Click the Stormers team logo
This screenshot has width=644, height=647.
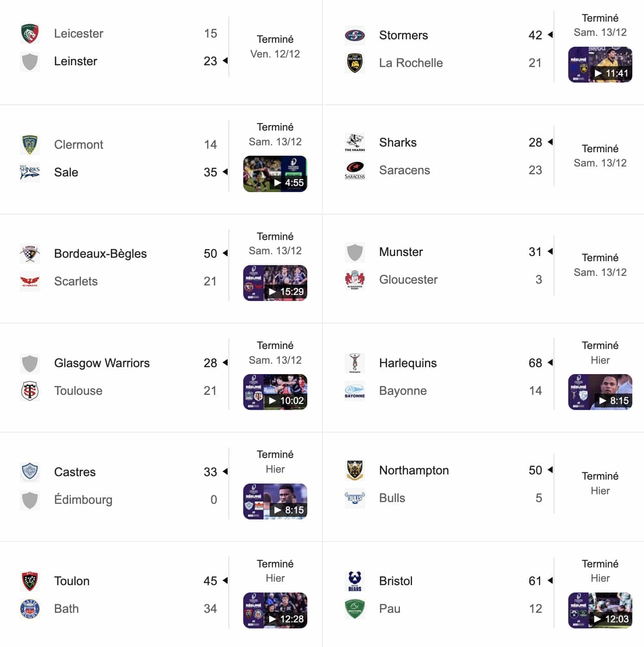[x=354, y=35]
